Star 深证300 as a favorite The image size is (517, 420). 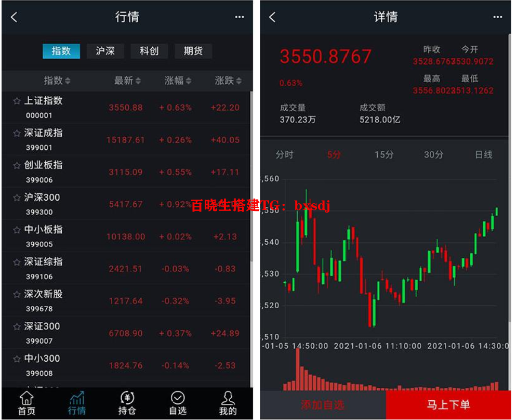click(x=17, y=326)
